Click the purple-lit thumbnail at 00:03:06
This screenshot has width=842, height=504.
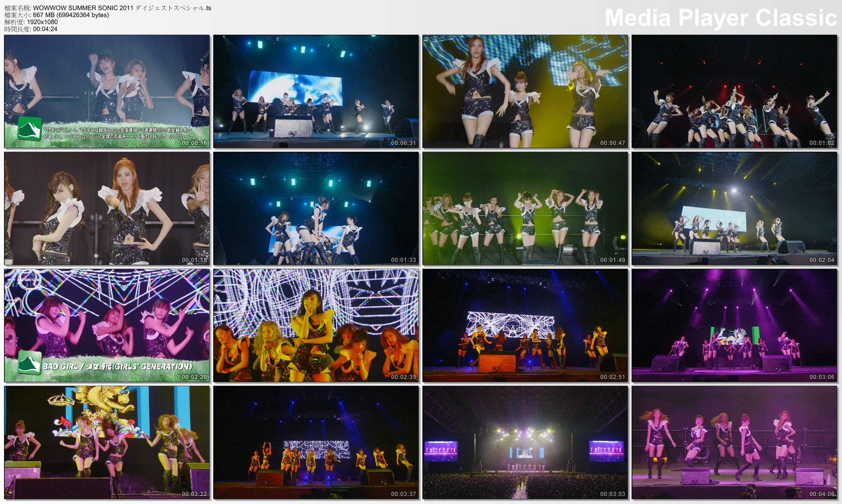tap(735, 325)
